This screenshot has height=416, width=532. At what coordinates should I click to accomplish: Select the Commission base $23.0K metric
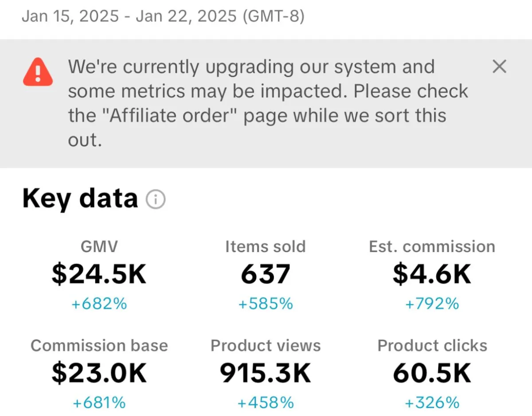(99, 374)
